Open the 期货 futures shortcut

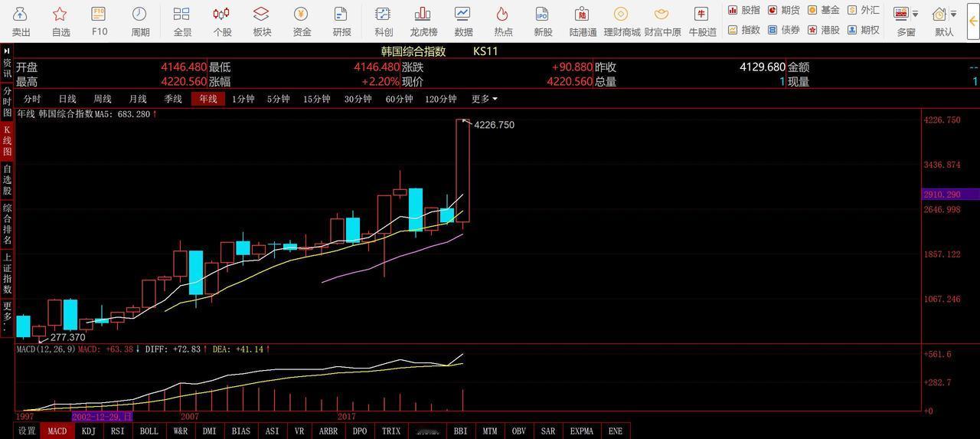(x=783, y=10)
